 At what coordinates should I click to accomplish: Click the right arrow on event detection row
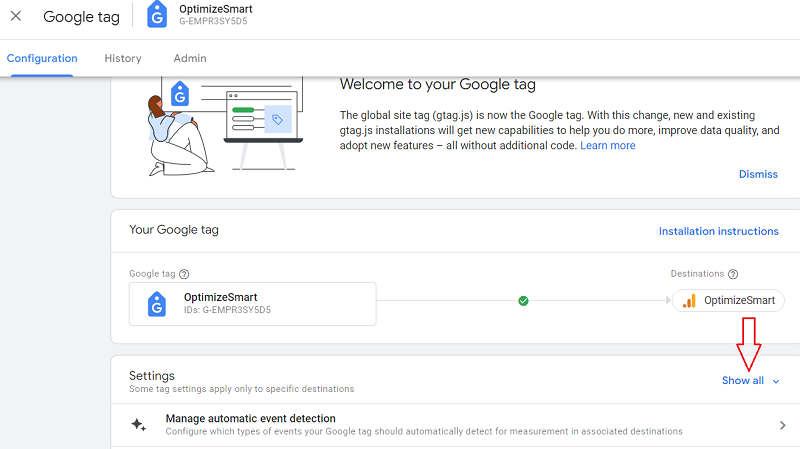tap(783, 425)
